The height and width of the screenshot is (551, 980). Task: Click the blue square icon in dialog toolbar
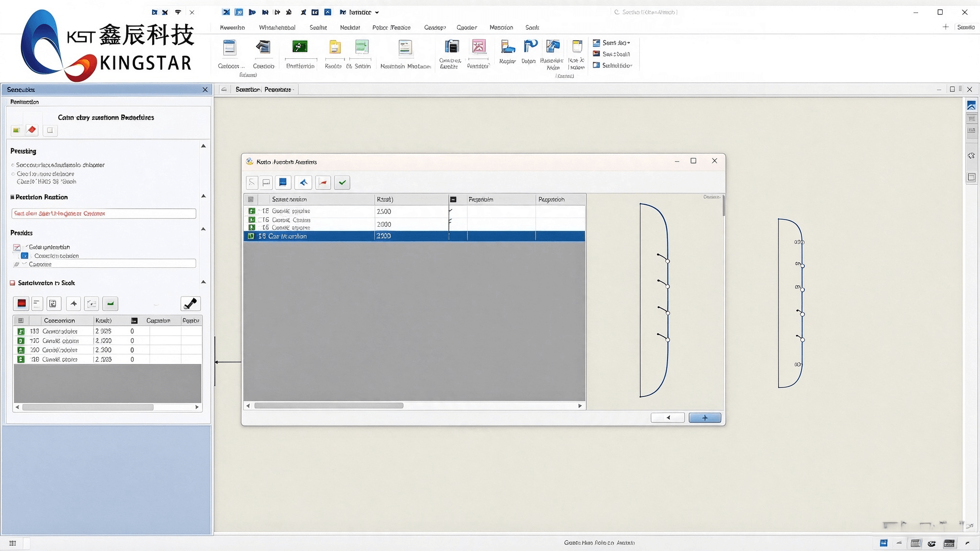click(x=283, y=182)
